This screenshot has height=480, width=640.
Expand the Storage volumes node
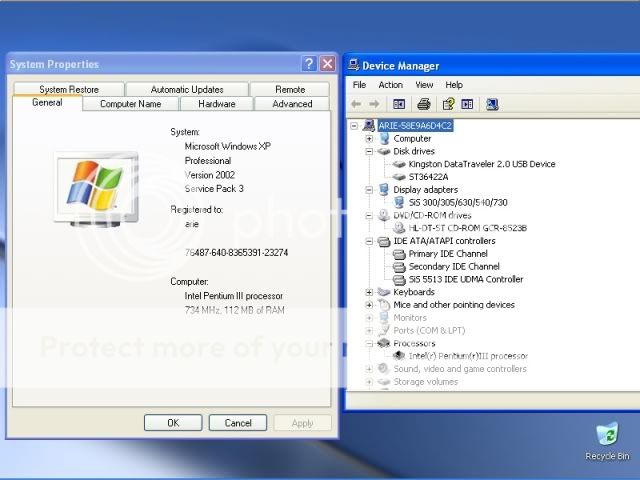pyautogui.click(x=369, y=382)
